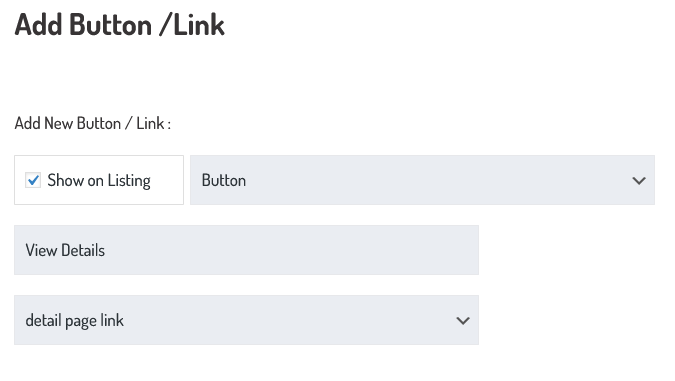
Task: Focus the View Details text field
Action: click(246, 250)
